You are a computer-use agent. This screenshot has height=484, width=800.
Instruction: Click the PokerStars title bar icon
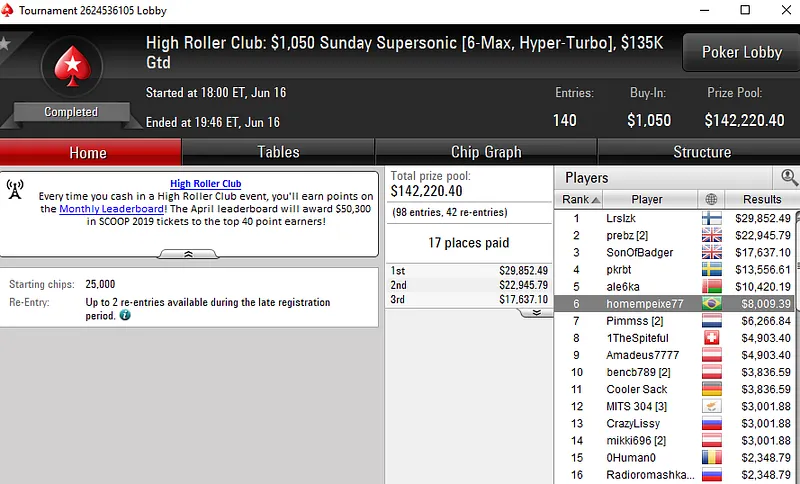click(x=9, y=10)
